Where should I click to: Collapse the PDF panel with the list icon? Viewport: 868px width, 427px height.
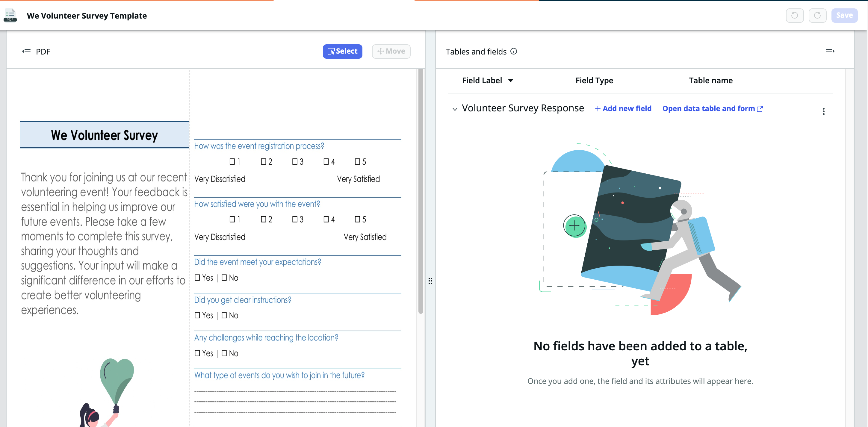pyautogui.click(x=26, y=51)
